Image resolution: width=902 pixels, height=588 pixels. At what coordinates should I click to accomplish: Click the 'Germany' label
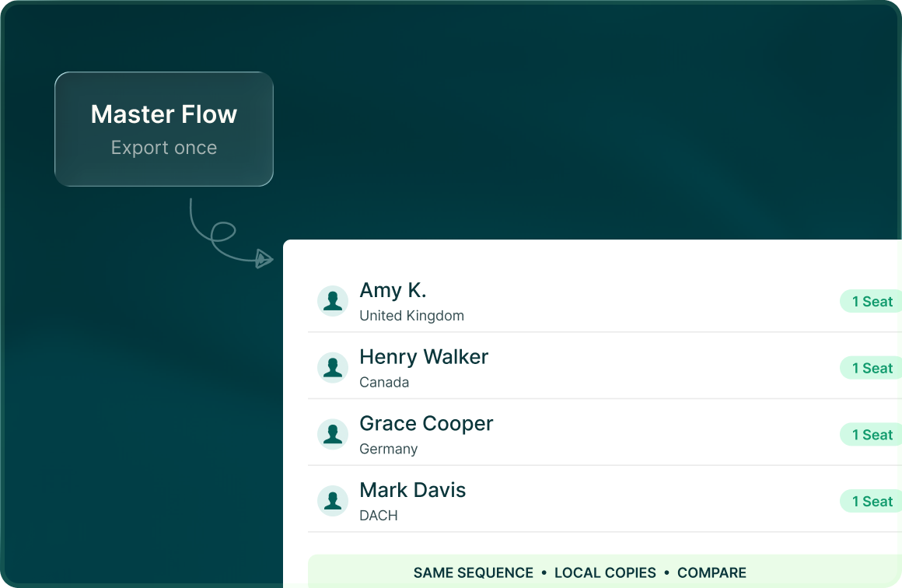click(388, 450)
